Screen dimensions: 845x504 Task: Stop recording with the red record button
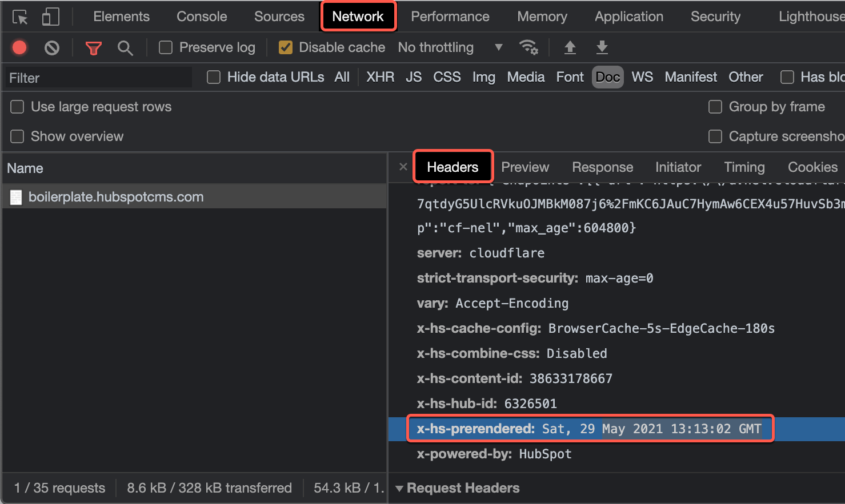[x=19, y=47]
